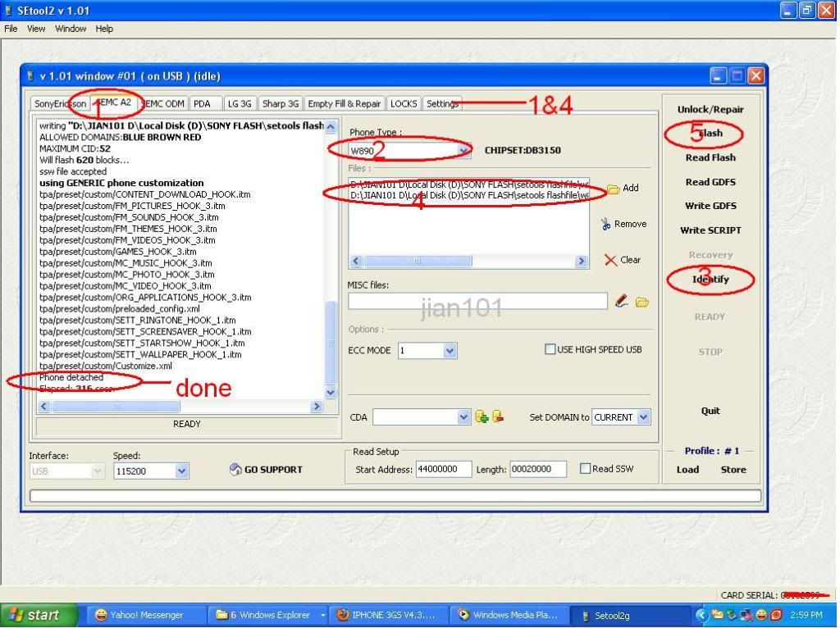Click the folder browse icon beside MISC files

click(x=641, y=303)
